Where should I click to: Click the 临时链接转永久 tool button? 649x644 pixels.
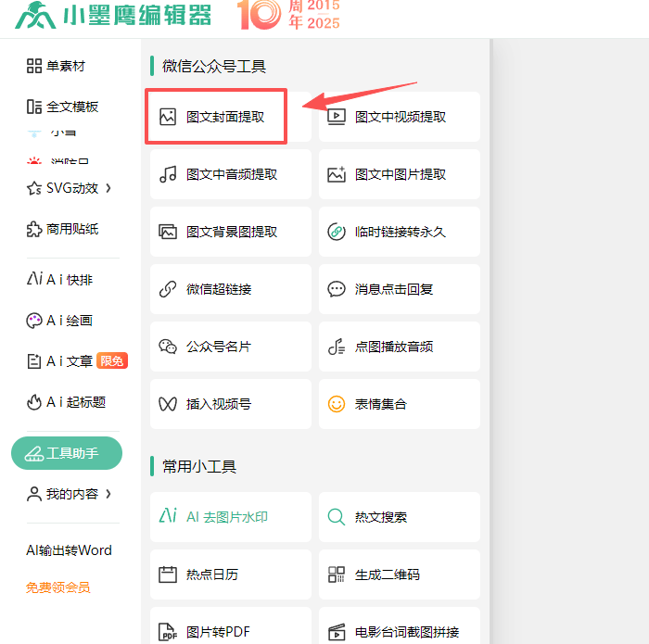pos(400,232)
